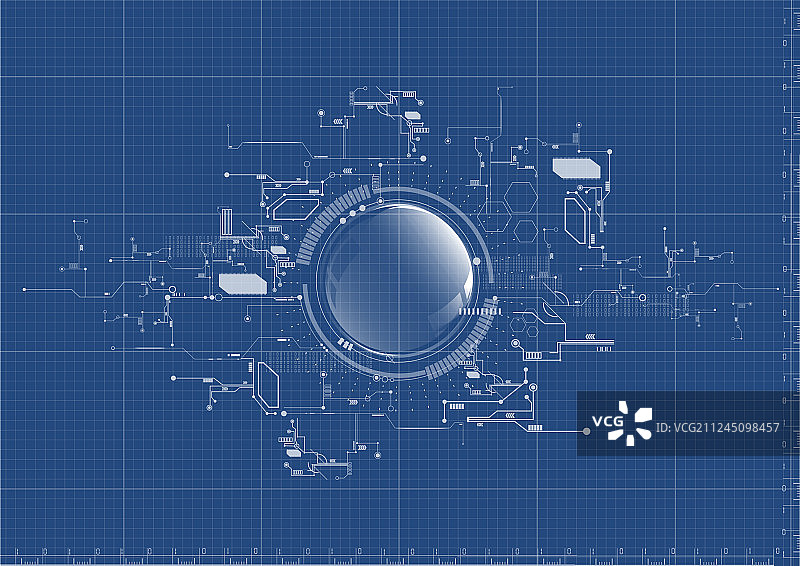Image resolution: width=800 pixels, height=566 pixels.
Task: Click the endpoint dot of the far-left circuit line
Action: (23, 289)
